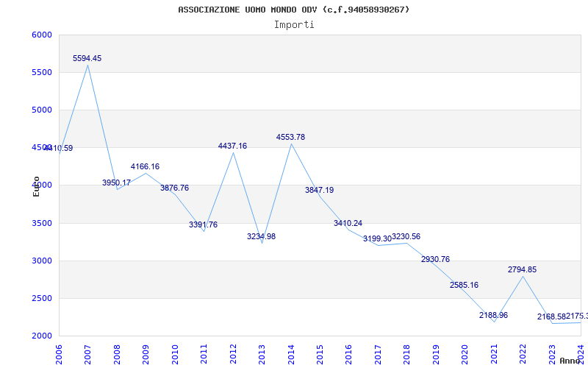Select the 2794.85 data label
Image resolution: width=588 pixels, height=368 pixels.
523,269
